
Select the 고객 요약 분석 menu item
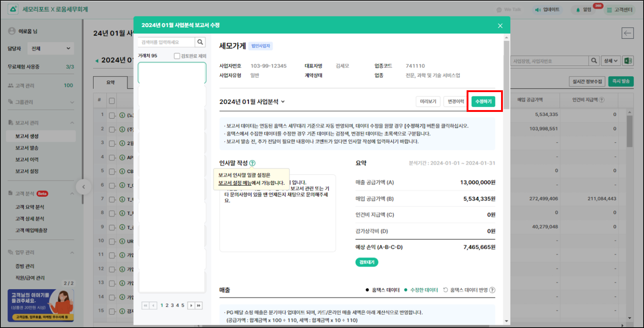click(x=30, y=207)
